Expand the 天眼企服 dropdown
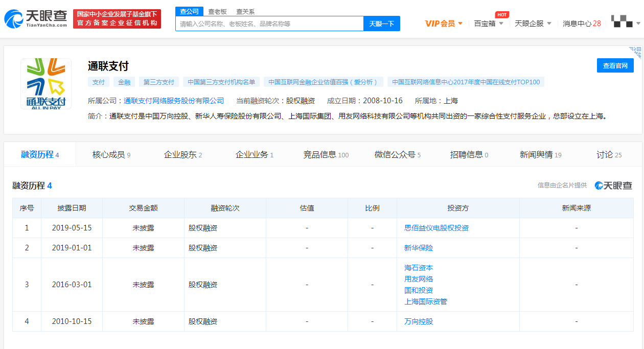Image resolution: width=644 pixels, height=349 pixels. click(533, 24)
